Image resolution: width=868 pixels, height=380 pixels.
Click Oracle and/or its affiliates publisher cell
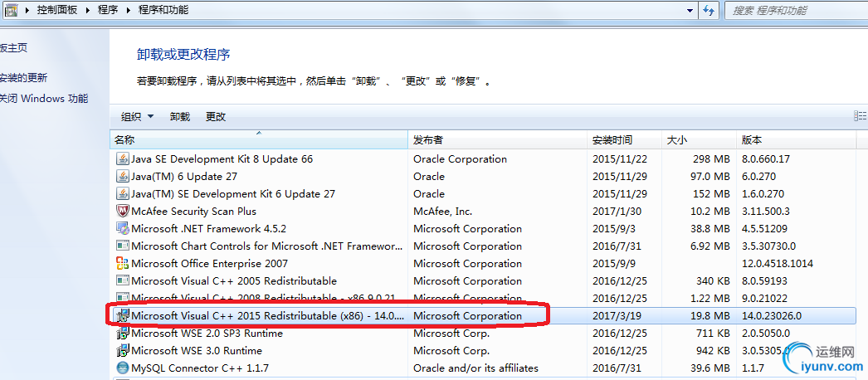click(475, 368)
